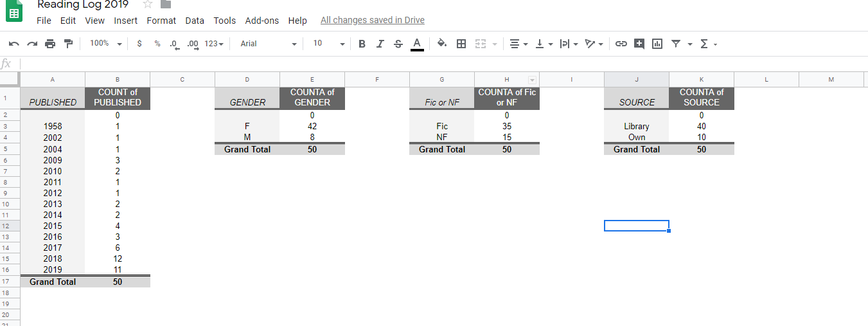Click 'All changes saved in Drive' link
Viewport: 868px width, 326px height.
pyautogui.click(x=372, y=21)
